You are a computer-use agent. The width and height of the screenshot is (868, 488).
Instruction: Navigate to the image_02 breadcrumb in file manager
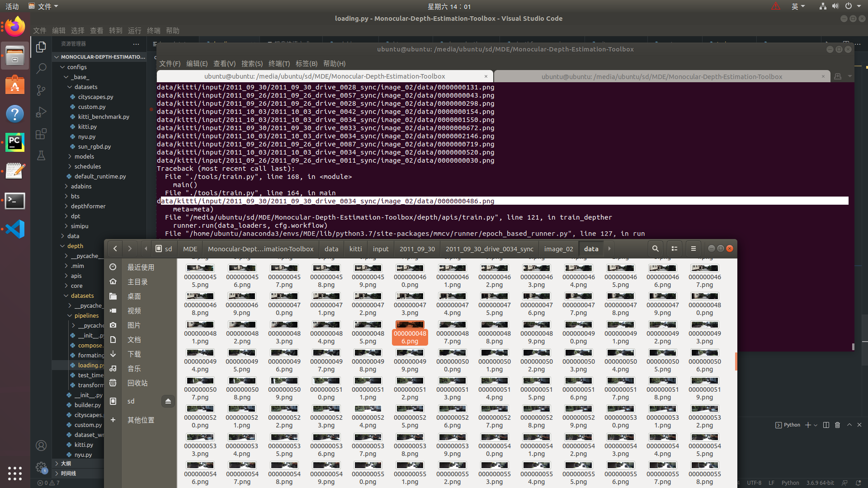[x=558, y=248]
